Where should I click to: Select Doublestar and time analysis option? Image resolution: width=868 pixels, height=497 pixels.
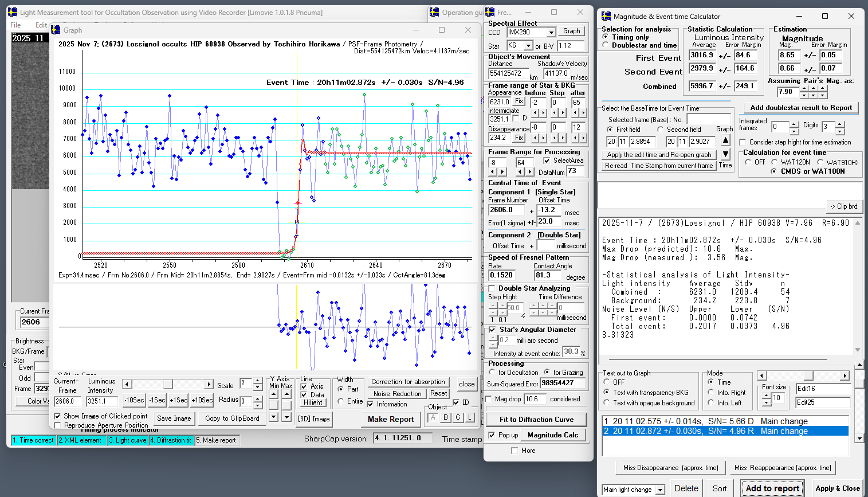[x=606, y=45]
